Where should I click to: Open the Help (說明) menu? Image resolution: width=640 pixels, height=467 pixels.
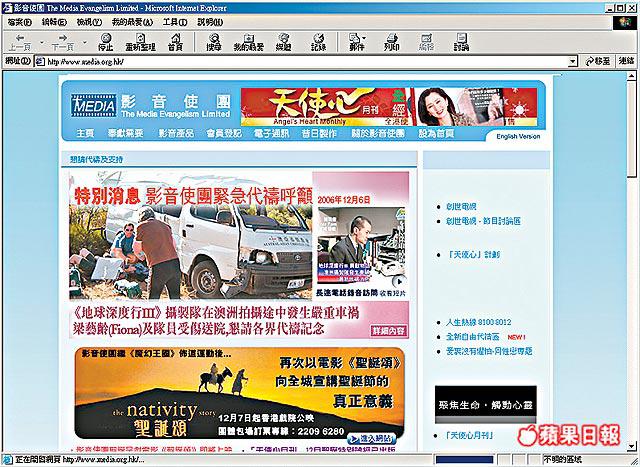[210, 22]
